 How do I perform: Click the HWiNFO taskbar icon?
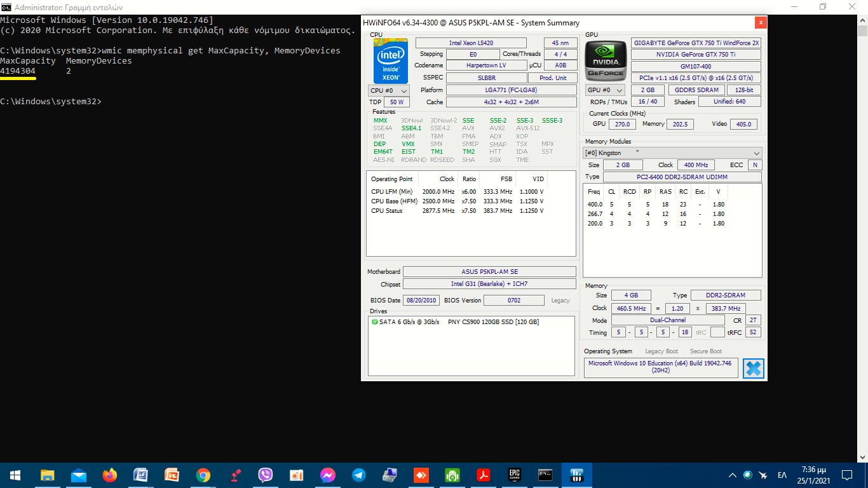(577, 475)
